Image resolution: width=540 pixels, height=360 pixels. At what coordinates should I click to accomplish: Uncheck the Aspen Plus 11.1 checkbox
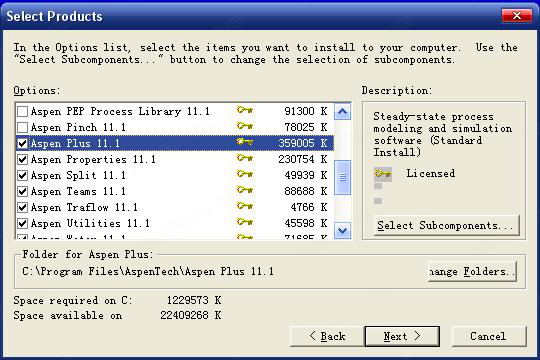tap(23, 143)
